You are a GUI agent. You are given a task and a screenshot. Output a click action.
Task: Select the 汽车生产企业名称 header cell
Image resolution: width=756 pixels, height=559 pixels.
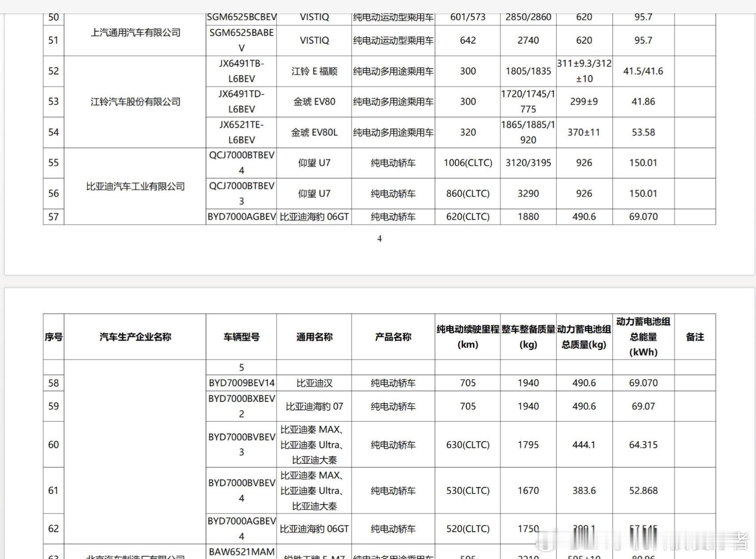(135, 337)
